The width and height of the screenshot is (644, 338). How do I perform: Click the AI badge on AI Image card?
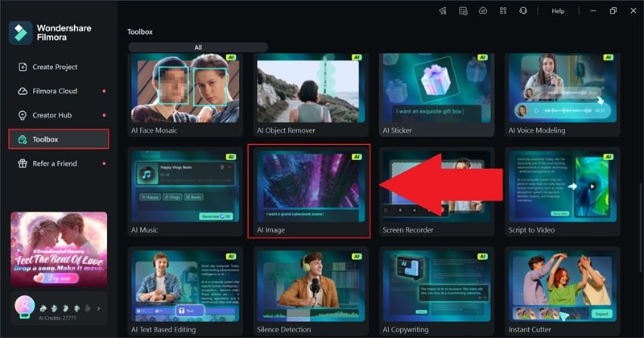click(357, 157)
